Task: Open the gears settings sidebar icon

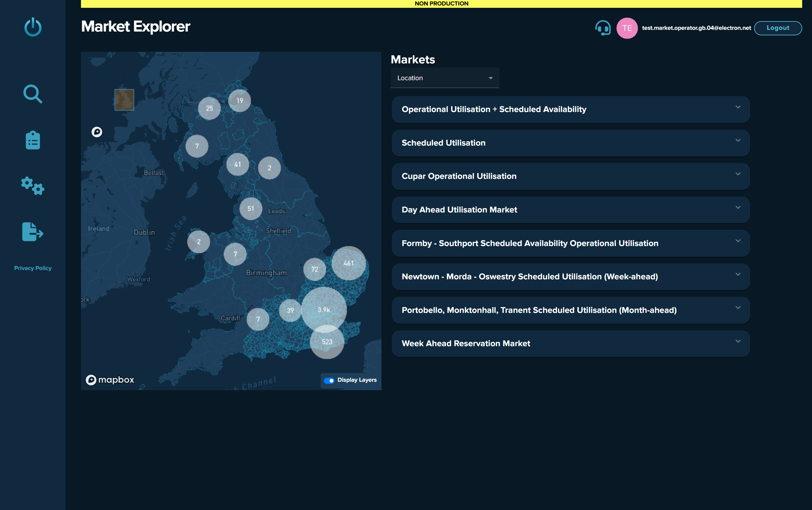Action: click(x=33, y=186)
